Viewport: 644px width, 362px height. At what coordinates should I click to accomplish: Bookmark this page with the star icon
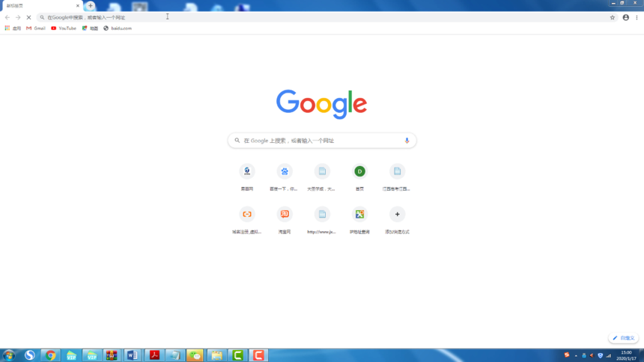[x=613, y=17]
